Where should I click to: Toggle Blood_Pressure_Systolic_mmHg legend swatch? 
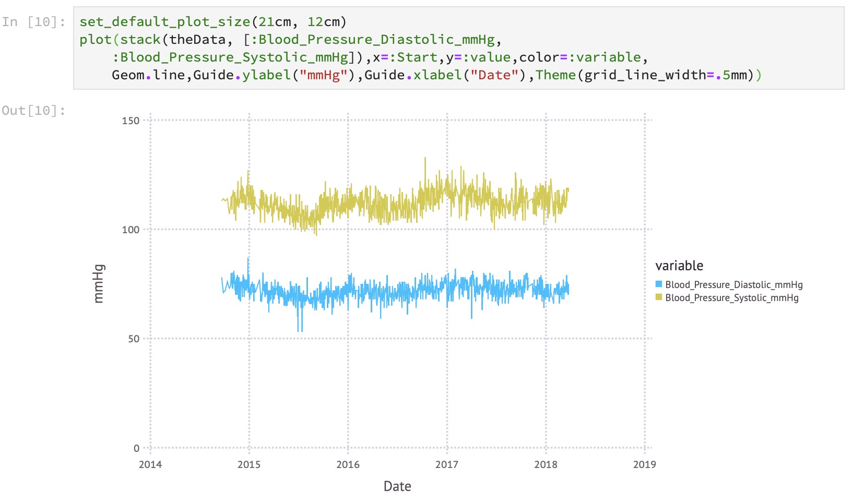[659, 297]
